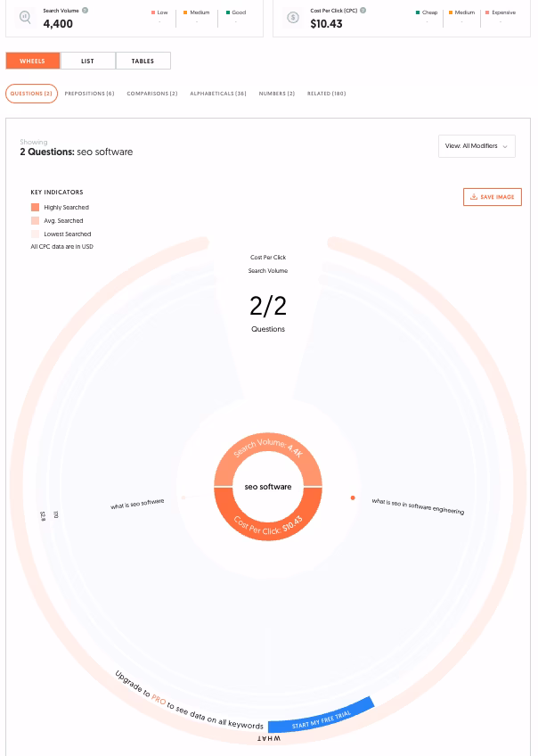Image resolution: width=538 pixels, height=756 pixels.
Task: Click the Highly Searched color swatch
Action: 35,207
